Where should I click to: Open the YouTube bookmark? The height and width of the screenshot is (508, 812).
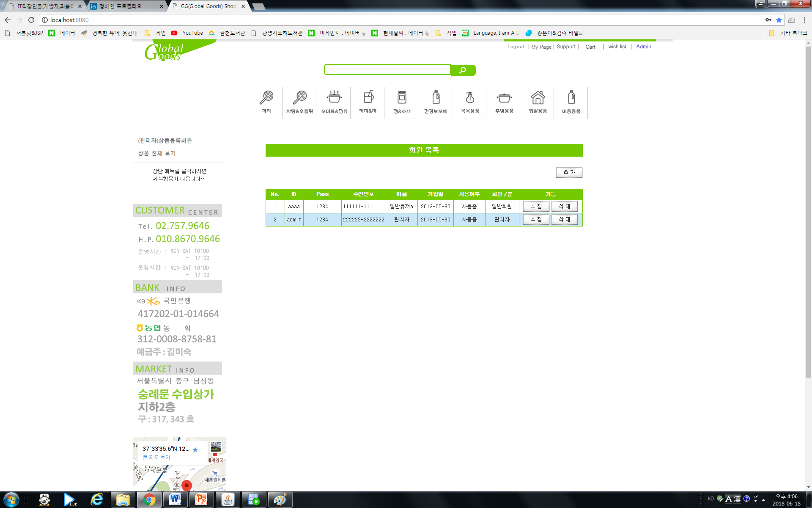pos(192,33)
